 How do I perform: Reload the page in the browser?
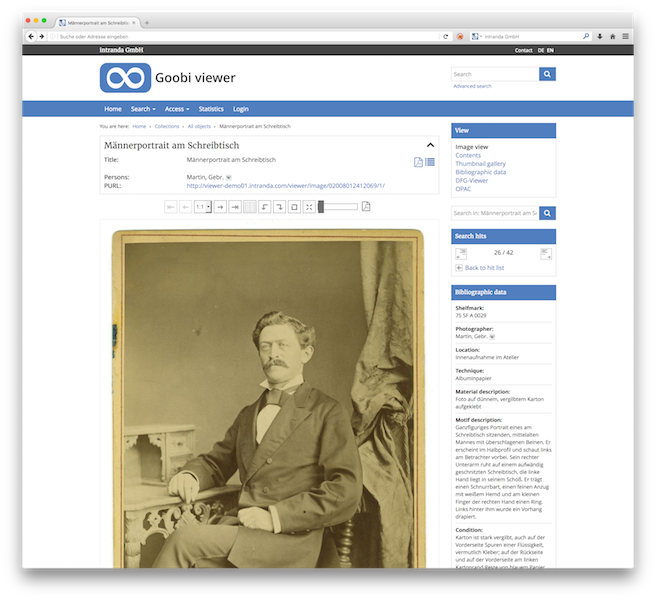click(x=446, y=36)
